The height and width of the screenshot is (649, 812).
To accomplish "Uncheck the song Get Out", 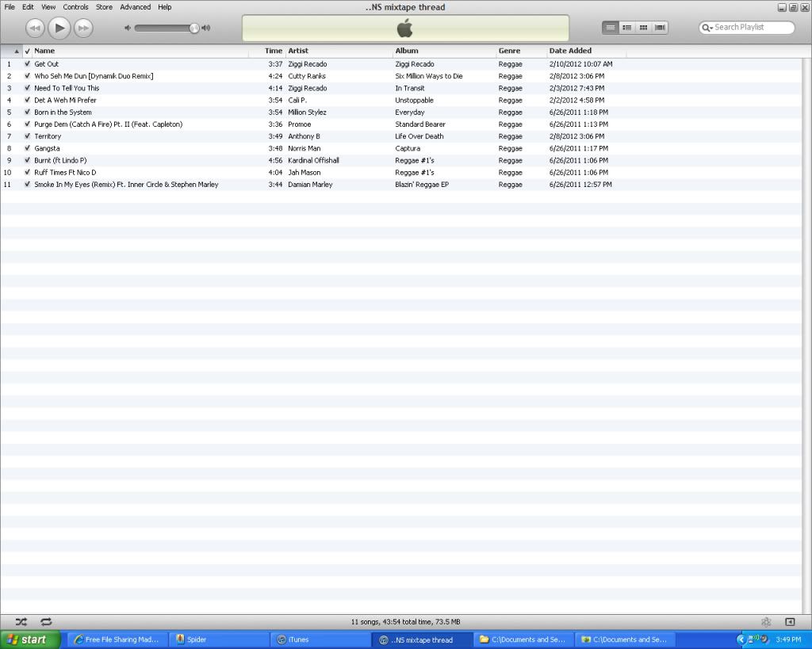I will pyautogui.click(x=28, y=64).
